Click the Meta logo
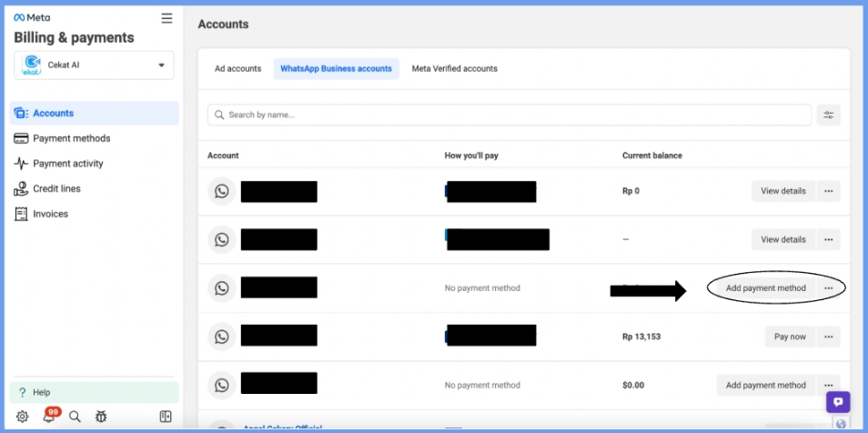 click(x=31, y=18)
